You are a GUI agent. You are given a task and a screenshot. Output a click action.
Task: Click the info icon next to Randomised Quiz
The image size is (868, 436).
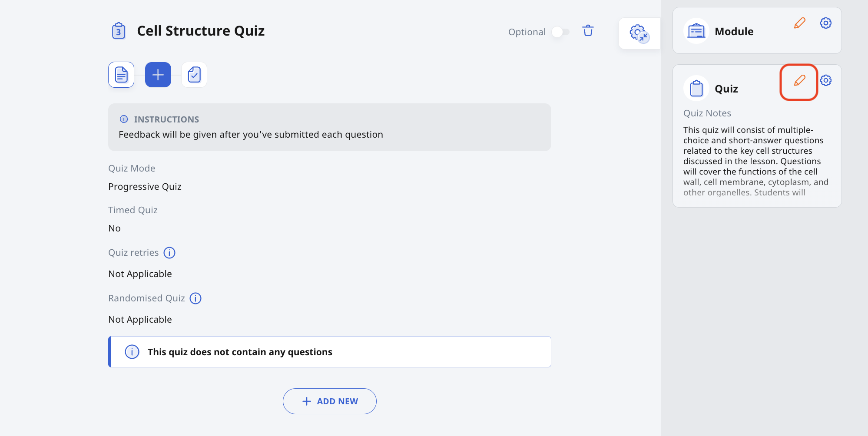[x=195, y=298]
